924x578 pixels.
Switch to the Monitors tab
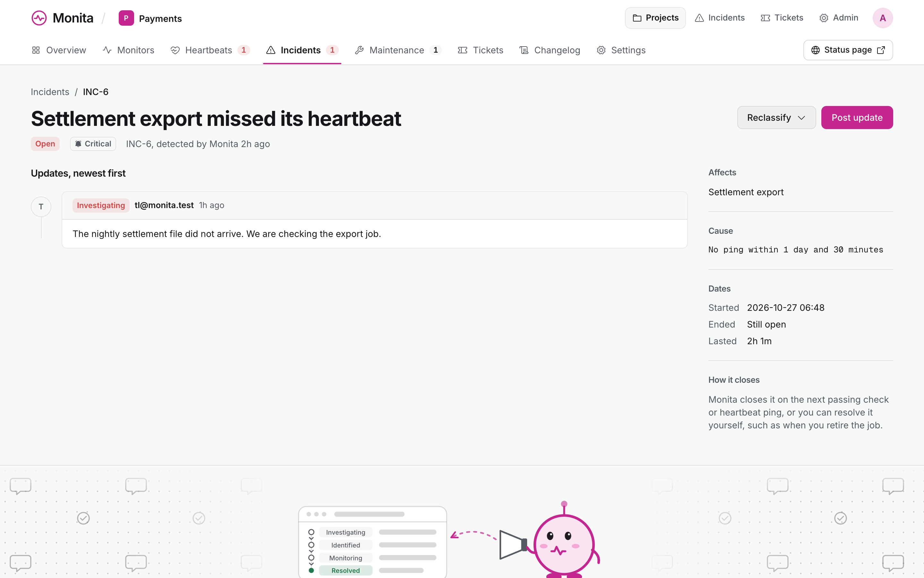pyautogui.click(x=128, y=50)
